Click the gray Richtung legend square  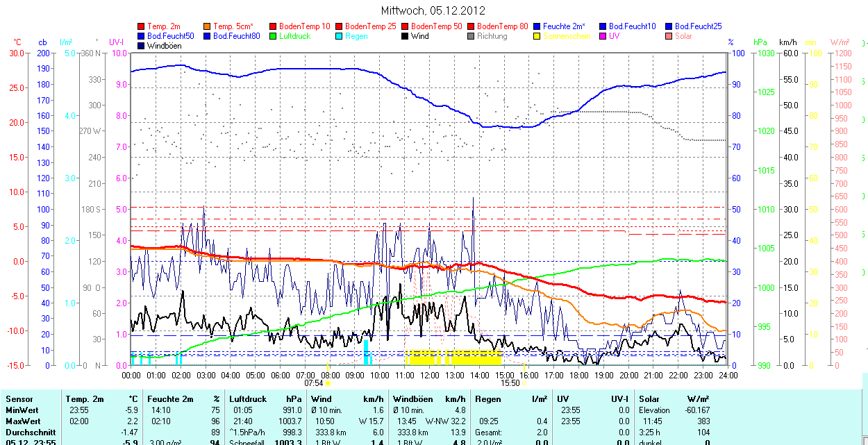(471, 36)
